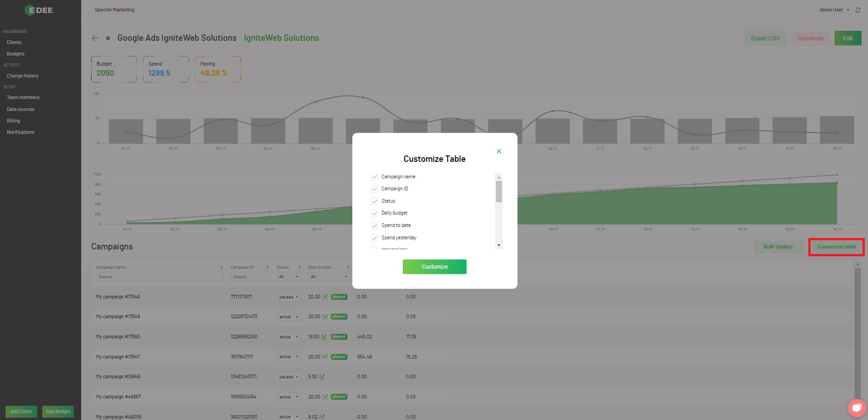The height and width of the screenshot is (420, 868).
Task: Click shared badge on campaign #48867
Action: (x=339, y=397)
